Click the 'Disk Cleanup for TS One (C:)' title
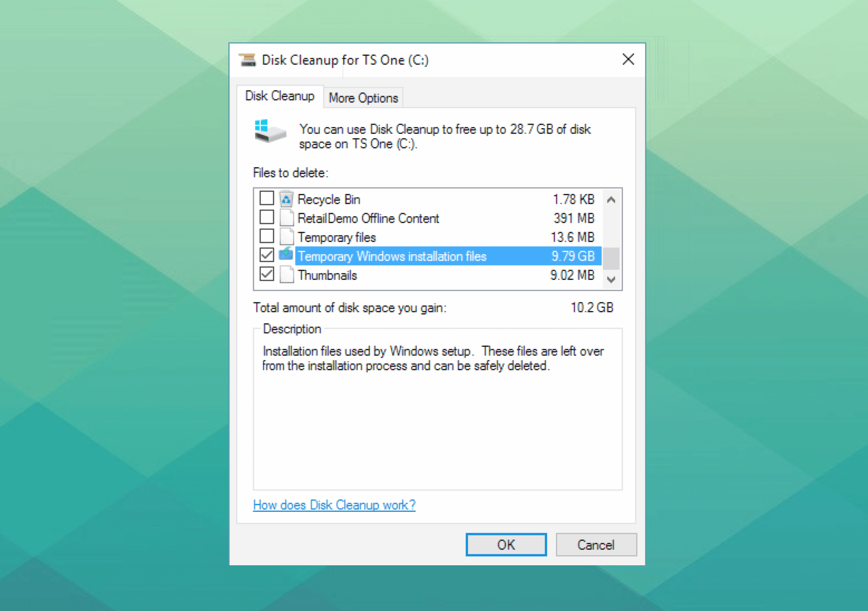868x611 pixels. pyautogui.click(x=345, y=60)
